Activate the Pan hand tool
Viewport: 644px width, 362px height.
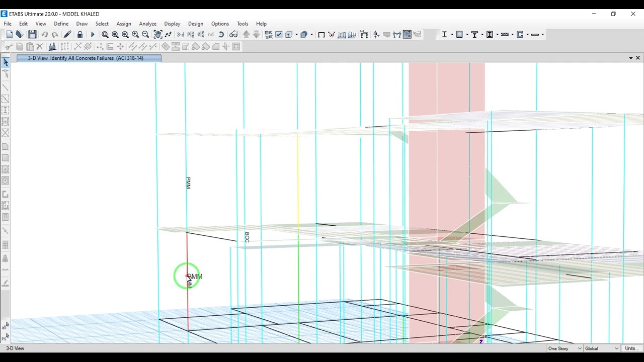pyautogui.click(x=158, y=34)
